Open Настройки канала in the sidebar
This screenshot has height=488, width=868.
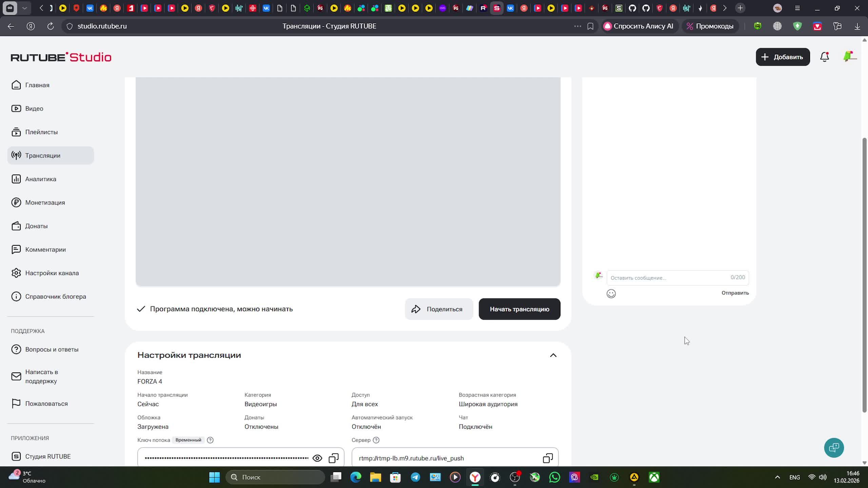click(x=52, y=273)
